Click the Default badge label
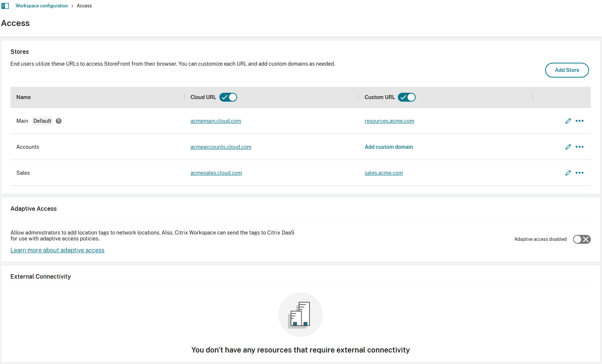The image size is (602, 364). click(42, 121)
